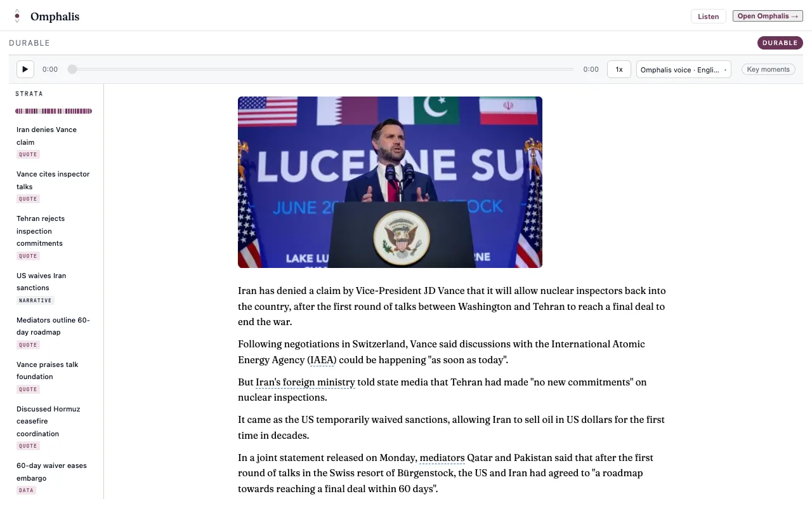812x508 pixels.
Task: Play the article audio
Action: click(x=25, y=69)
